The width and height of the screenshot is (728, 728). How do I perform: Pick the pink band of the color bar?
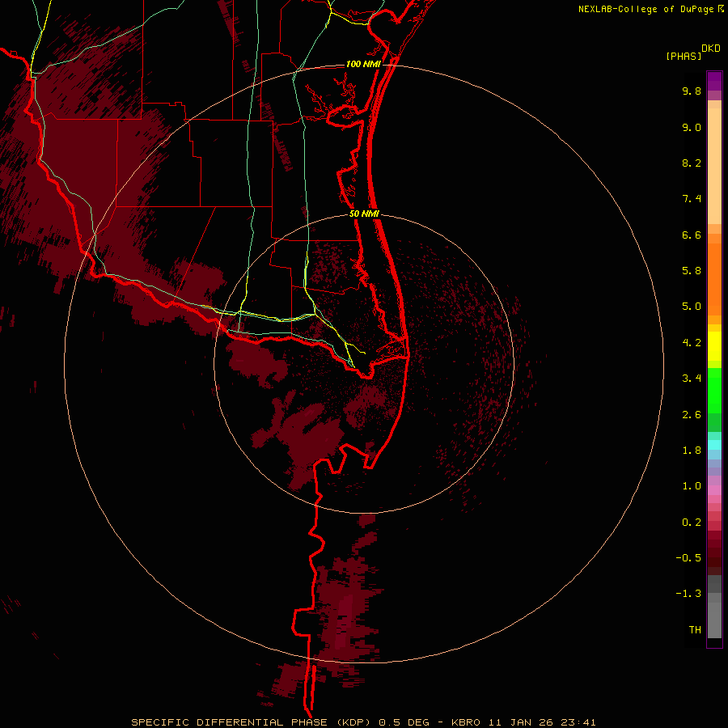coord(714,490)
